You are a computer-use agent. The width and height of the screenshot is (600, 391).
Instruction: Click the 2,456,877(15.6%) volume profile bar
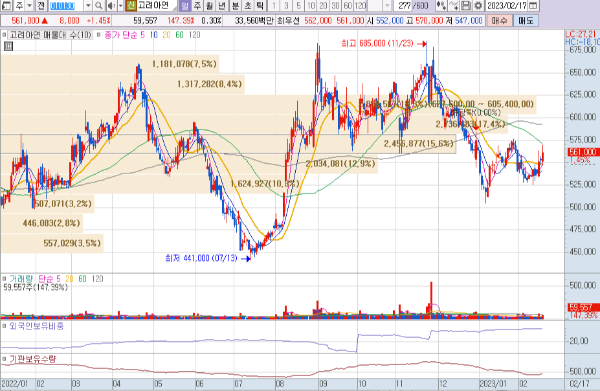tap(228, 144)
